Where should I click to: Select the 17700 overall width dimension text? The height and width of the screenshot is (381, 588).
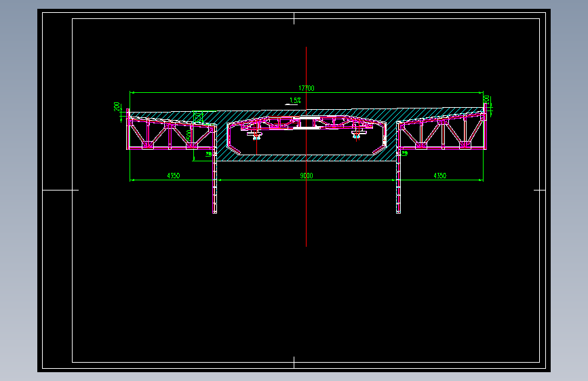click(307, 88)
